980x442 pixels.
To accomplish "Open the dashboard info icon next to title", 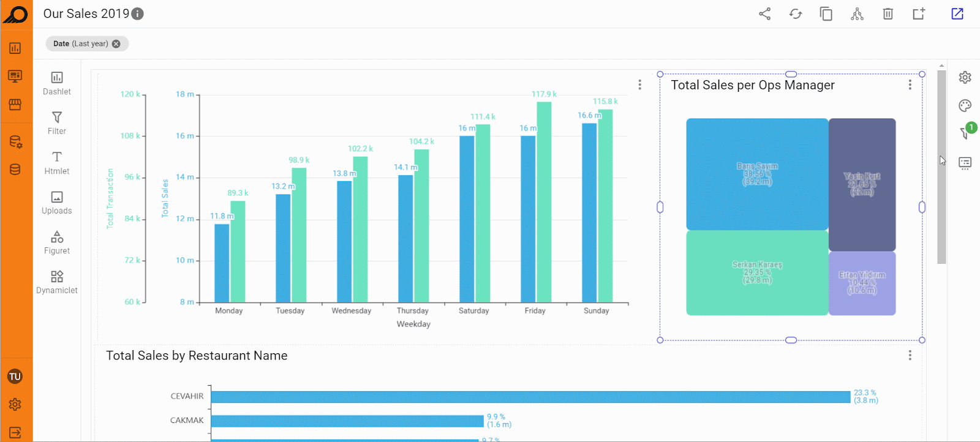I will click(x=138, y=14).
